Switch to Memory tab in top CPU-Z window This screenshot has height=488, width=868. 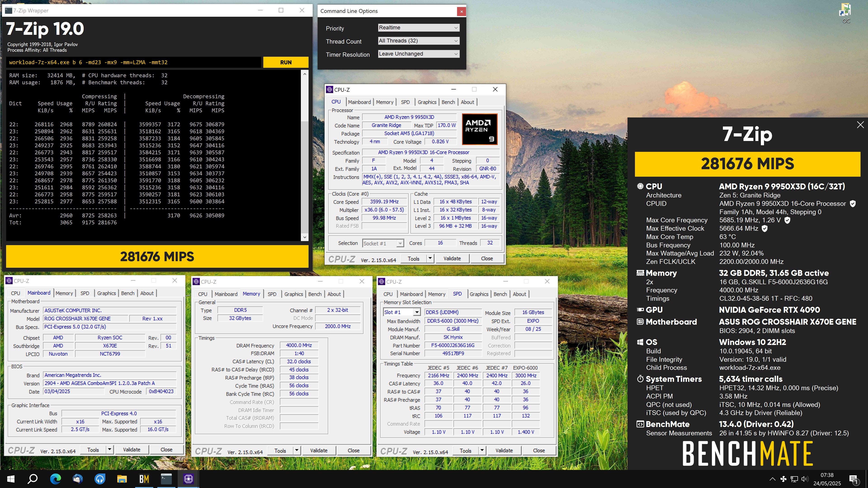[384, 102]
